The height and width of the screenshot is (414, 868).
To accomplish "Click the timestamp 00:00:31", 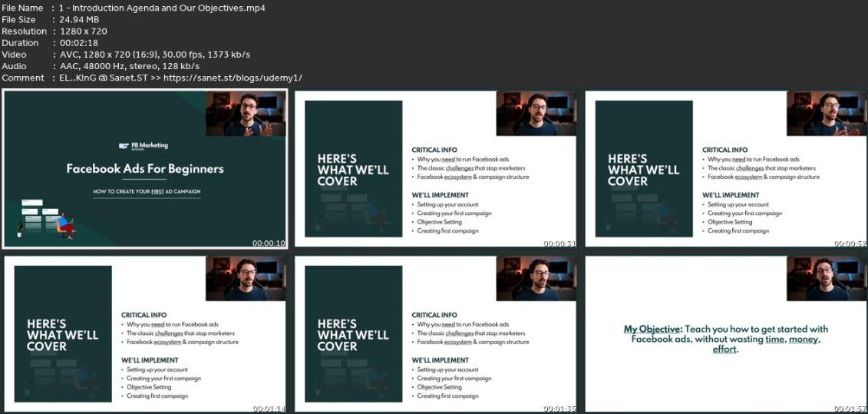I will click(x=559, y=243).
